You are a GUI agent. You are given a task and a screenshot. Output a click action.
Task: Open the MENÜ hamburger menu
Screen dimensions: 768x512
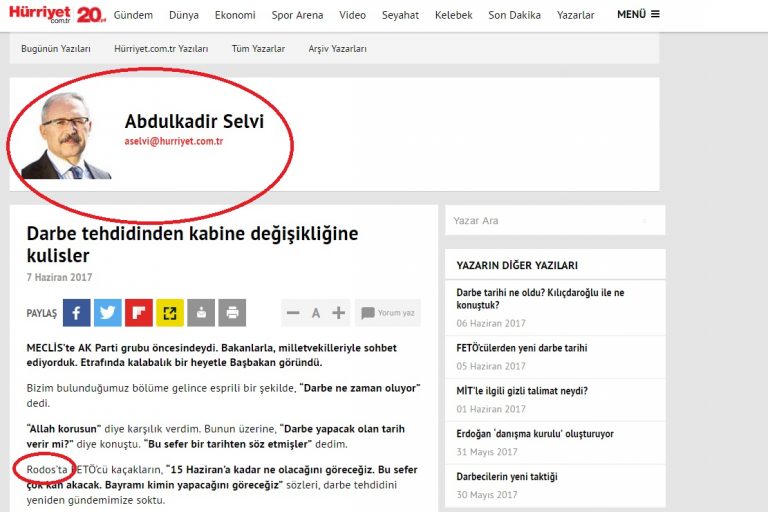point(638,14)
